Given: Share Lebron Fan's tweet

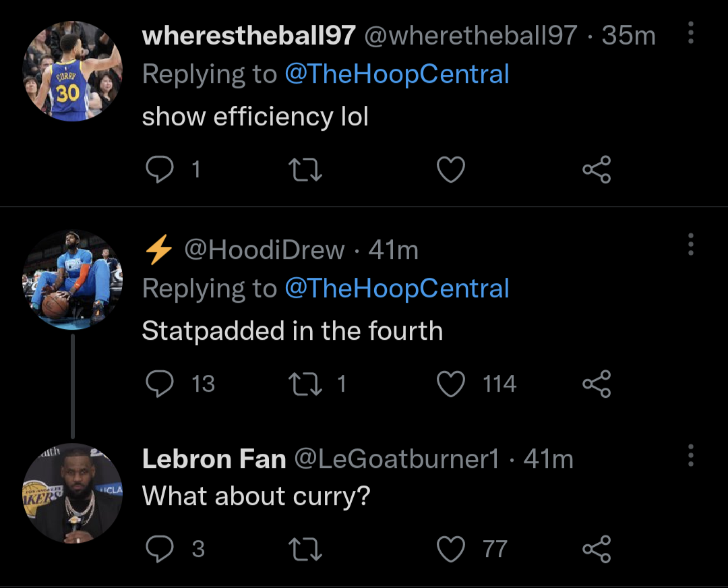Looking at the screenshot, I should [x=597, y=549].
